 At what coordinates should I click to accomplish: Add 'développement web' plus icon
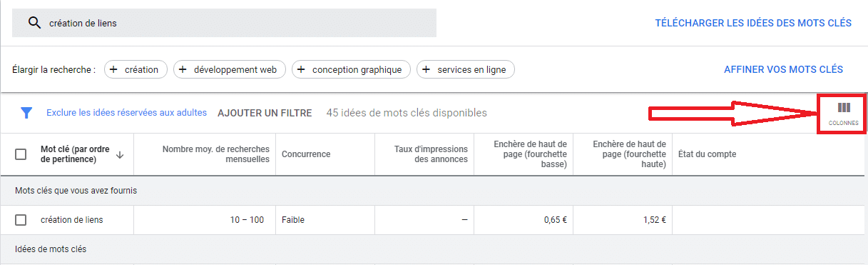[183, 69]
